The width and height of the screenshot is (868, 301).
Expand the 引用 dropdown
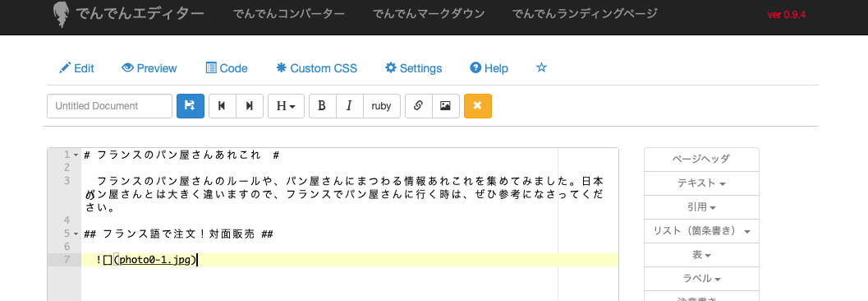(x=701, y=206)
